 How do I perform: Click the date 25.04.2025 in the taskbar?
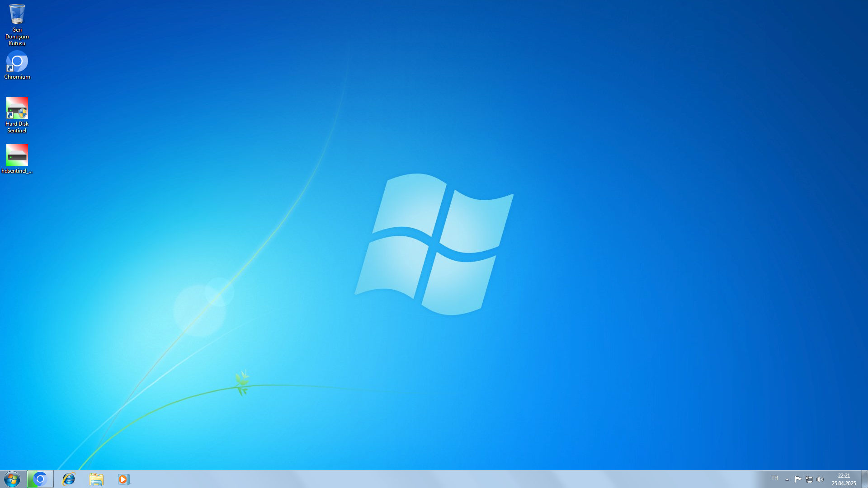pos(844,483)
